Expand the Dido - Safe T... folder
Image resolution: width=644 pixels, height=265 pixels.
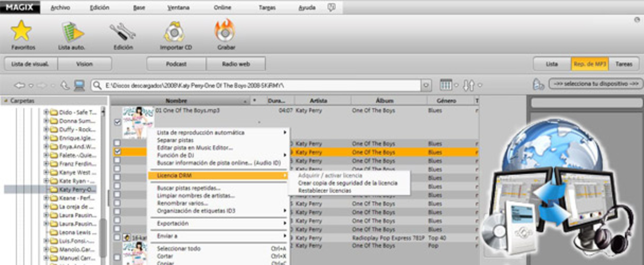click(x=46, y=112)
